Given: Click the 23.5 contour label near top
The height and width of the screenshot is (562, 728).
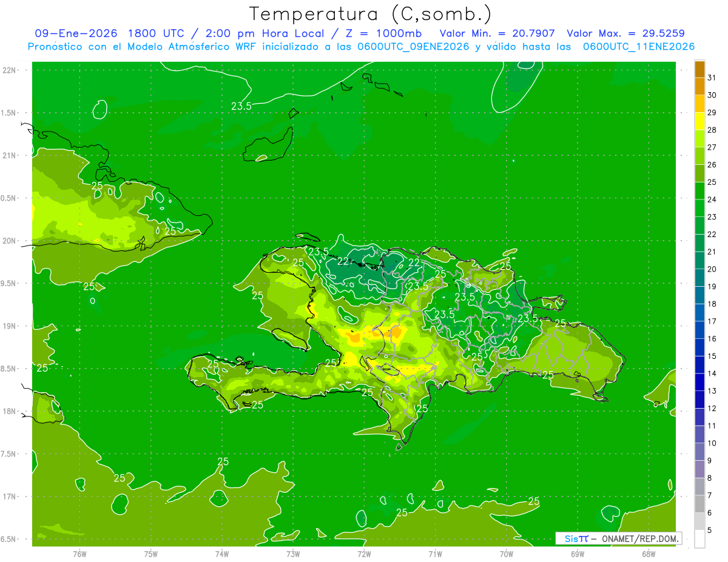Looking at the screenshot, I should click(x=241, y=106).
